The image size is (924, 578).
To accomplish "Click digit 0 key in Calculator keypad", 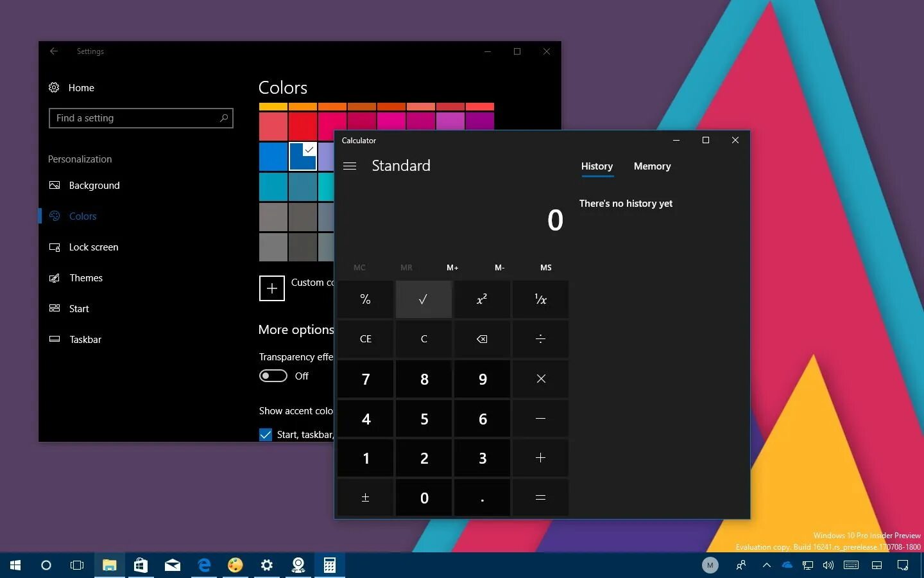I will pyautogui.click(x=424, y=498).
